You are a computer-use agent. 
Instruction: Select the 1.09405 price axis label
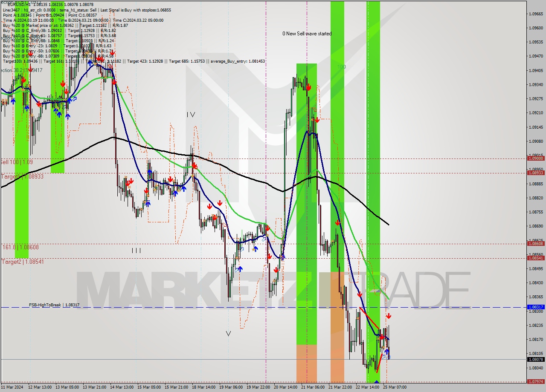pos(535,70)
